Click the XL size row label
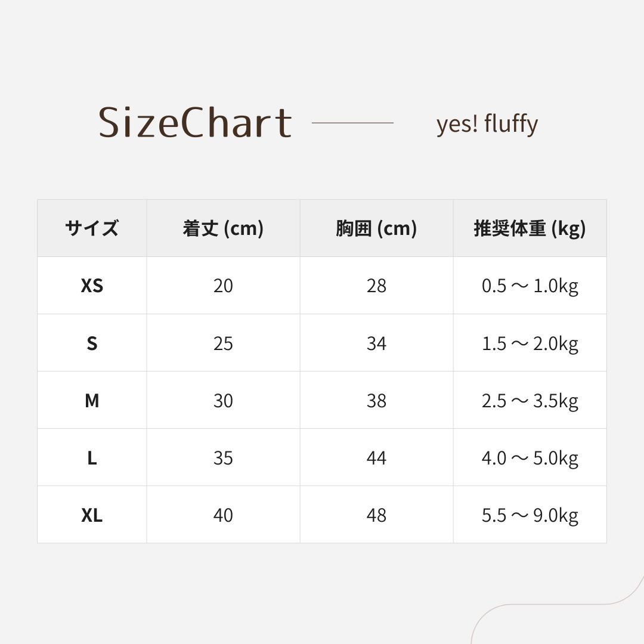644x644 pixels. pos(92,515)
